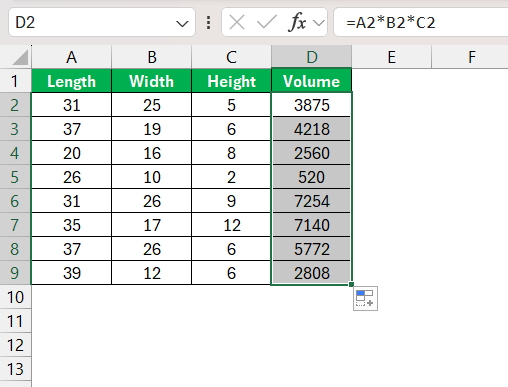Click the fill handle at D9 corner
The width and height of the screenshot is (508, 387).
(x=351, y=284)
